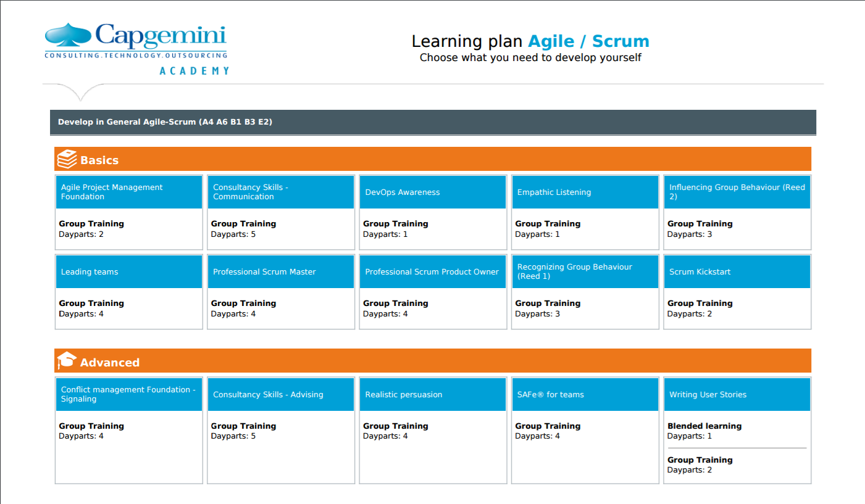Open Agile Project Management Foundation course
The height and width of the screenshot is (504, 865).
pyautogui.click(x=129, y=192)
